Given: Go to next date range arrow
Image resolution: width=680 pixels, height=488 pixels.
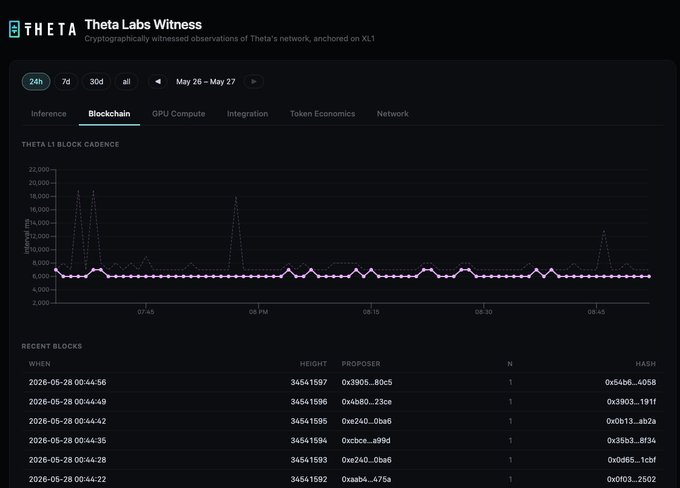Looking at the screenshot, I should [254, 82].
